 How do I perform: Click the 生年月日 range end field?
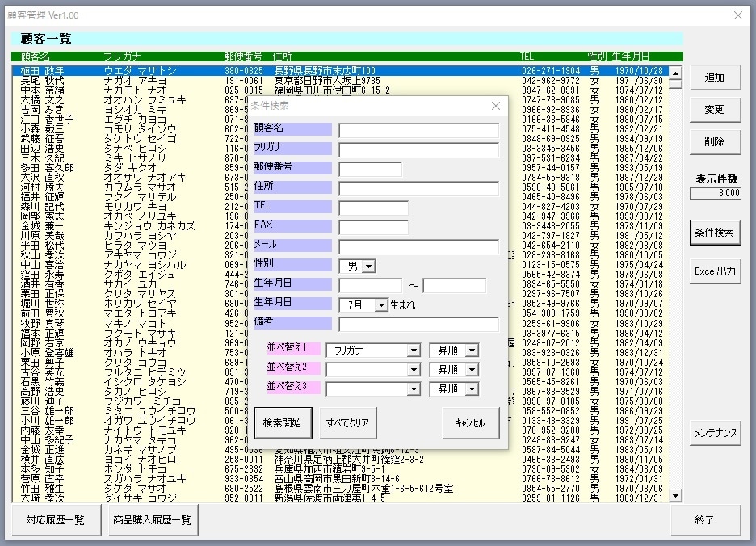(454, 286)
